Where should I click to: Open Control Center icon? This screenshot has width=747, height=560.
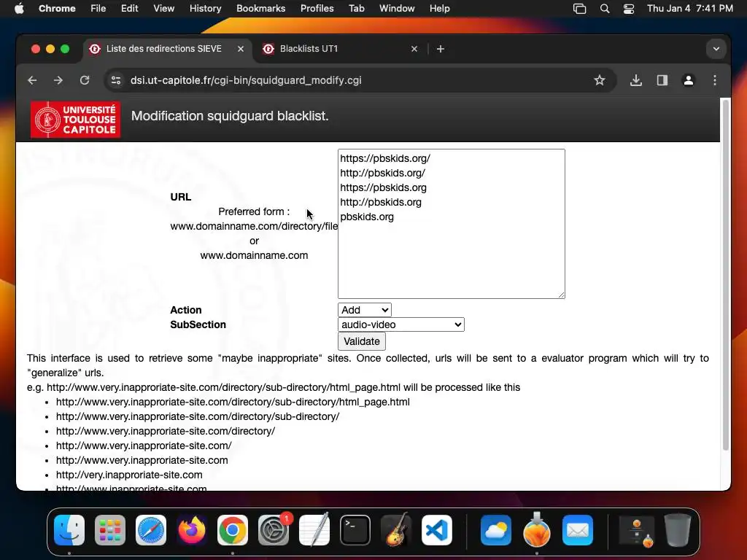click(x=629, y=9)
